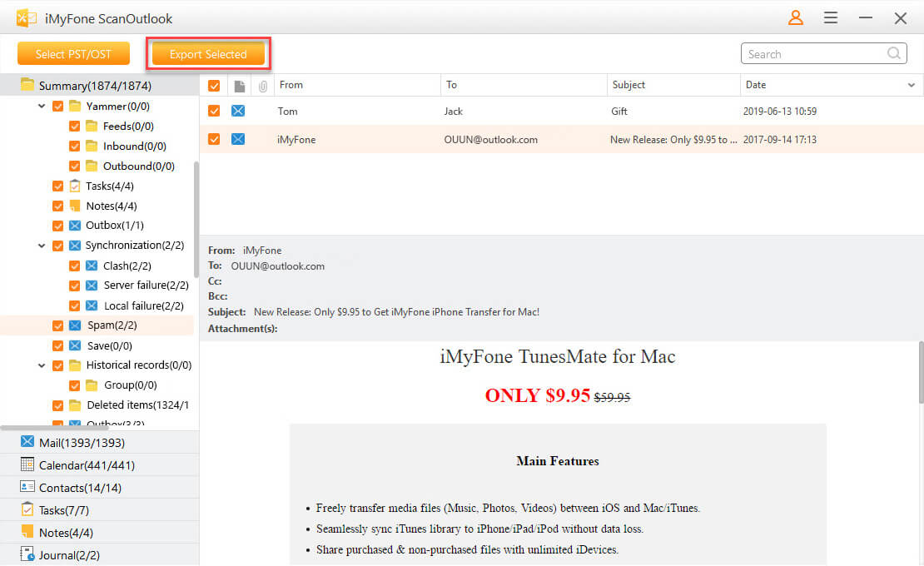Click the search magnifier icon

coord(894,54)
